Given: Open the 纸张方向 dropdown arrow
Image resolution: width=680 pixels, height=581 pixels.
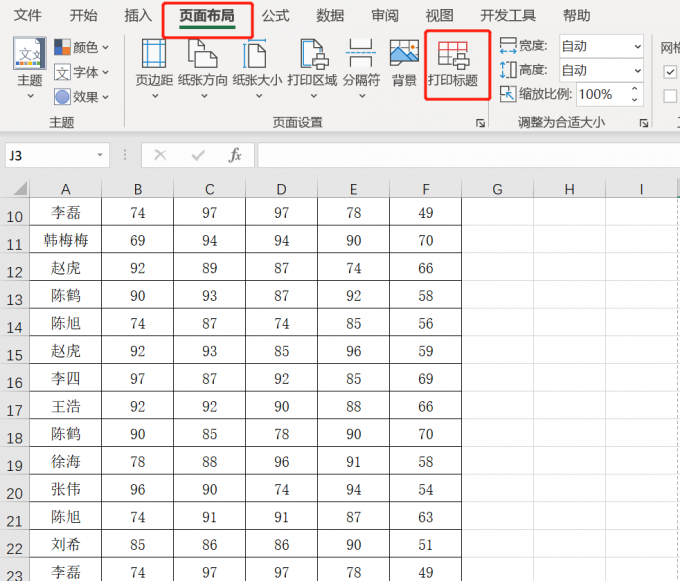Looking at the screenshot, I should (204, 96).
